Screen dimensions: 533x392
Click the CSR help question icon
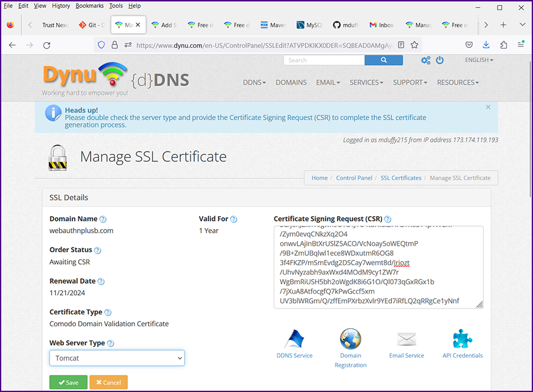(387, 219)
